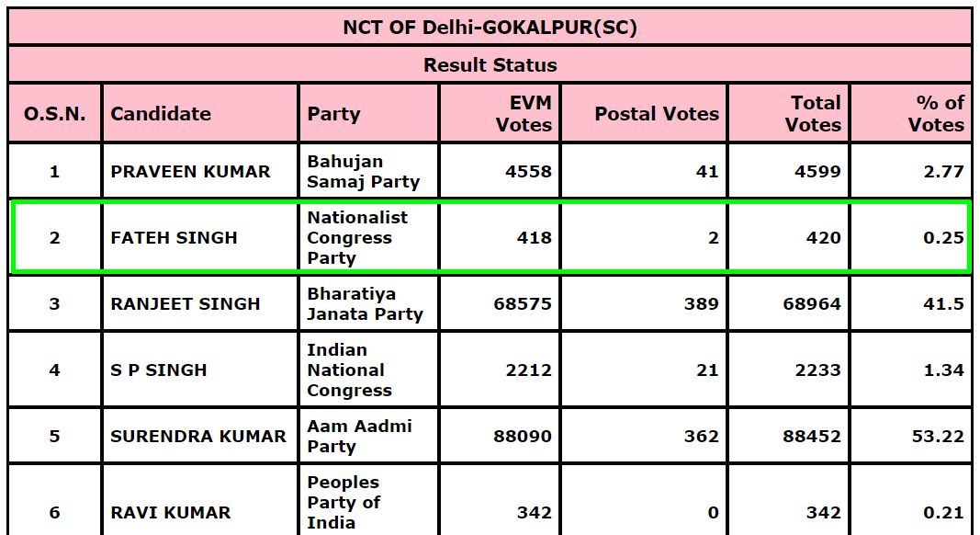
Task: Select the O.S.N. column header
Action: point(54,114)
